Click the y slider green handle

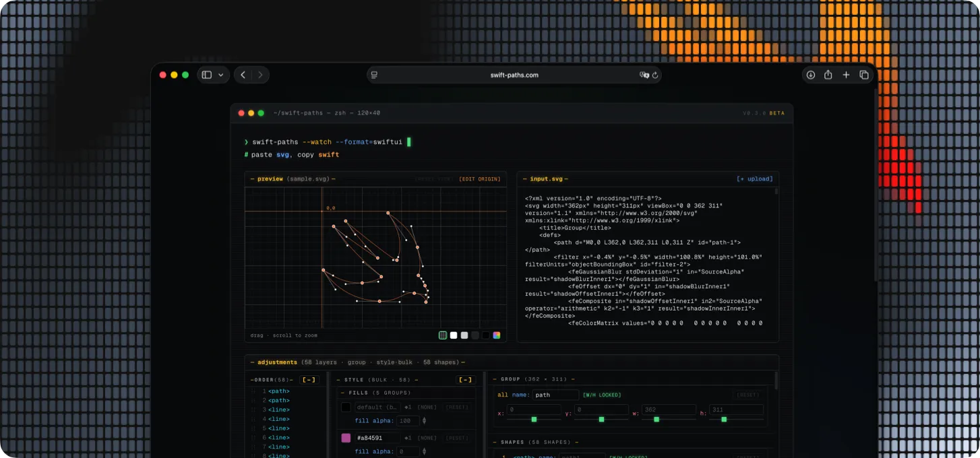tap(601, 419)
